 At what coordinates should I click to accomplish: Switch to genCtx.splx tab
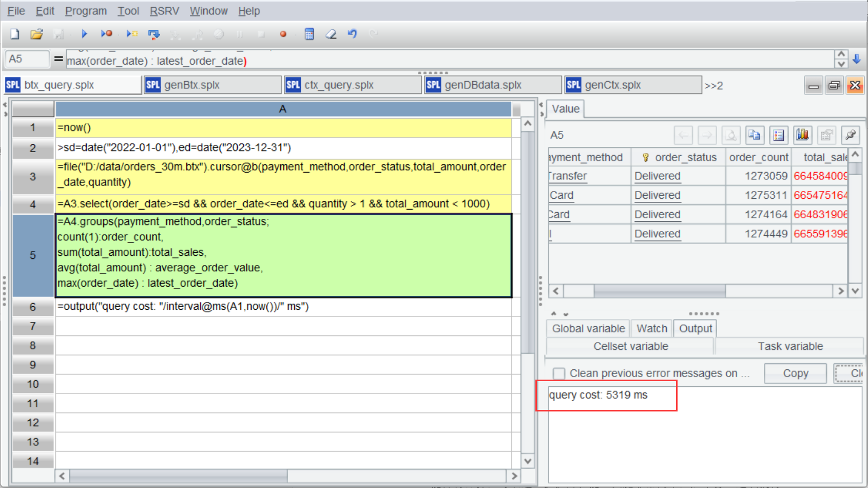click(x=633, y=85)
